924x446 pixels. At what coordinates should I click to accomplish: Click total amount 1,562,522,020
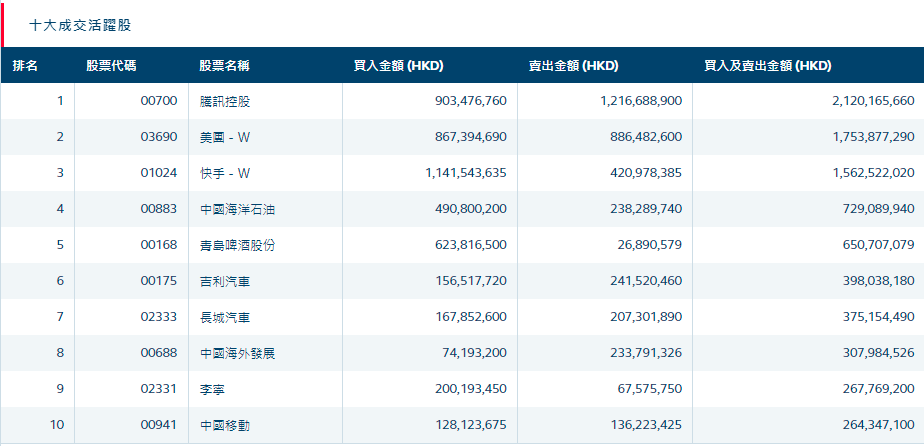(874, 173)
